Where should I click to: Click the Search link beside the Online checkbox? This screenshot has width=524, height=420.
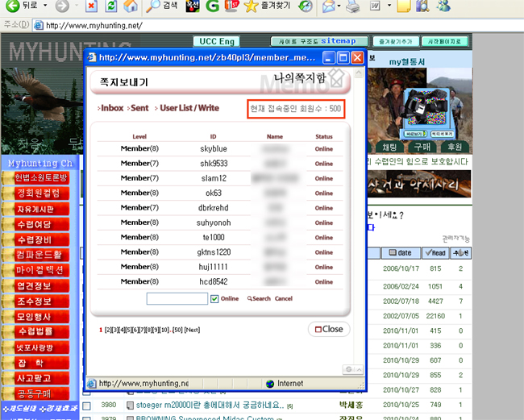click(260, 298)
